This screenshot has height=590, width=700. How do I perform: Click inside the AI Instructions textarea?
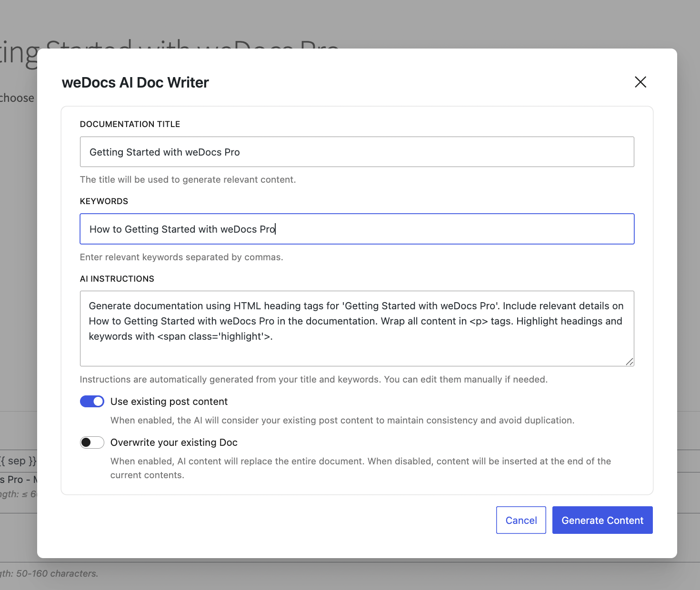(x=357, y=328)
